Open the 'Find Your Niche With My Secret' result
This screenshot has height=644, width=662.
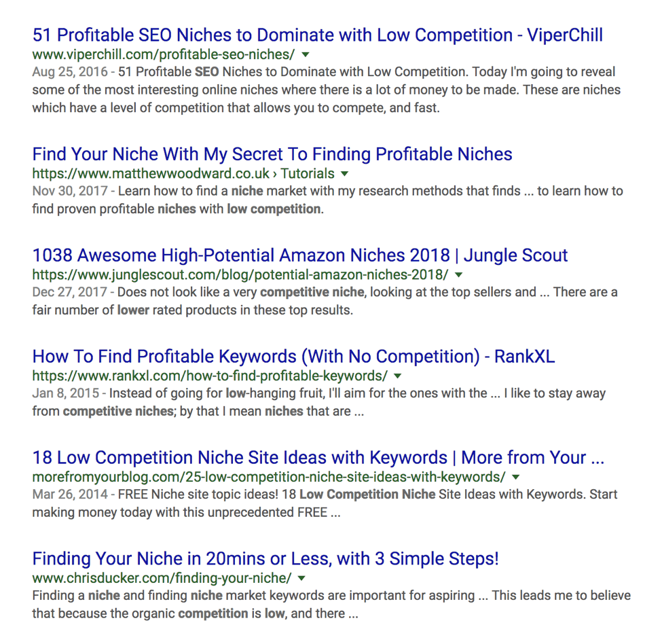click(272, 154)
